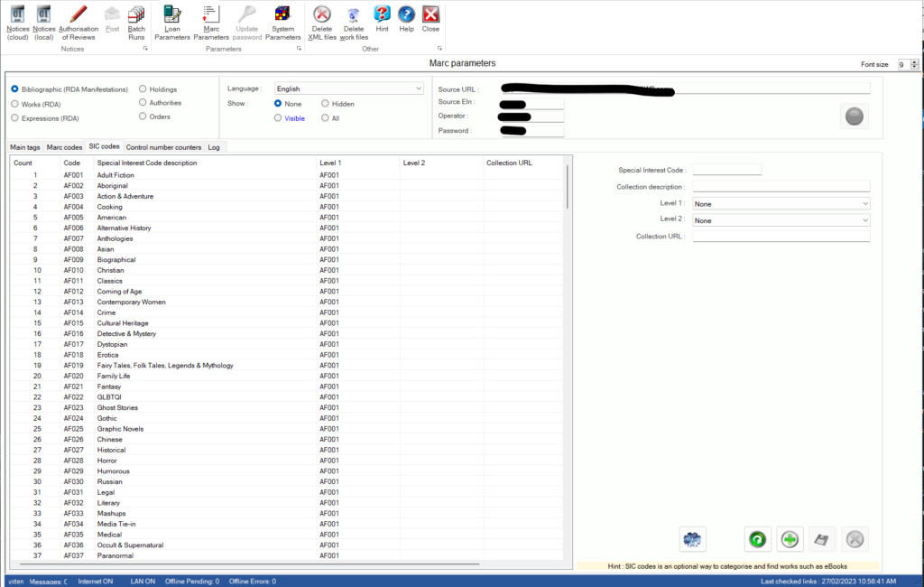
Task: Save changes using the floppy disk icon
Action: tap(822, 539)
